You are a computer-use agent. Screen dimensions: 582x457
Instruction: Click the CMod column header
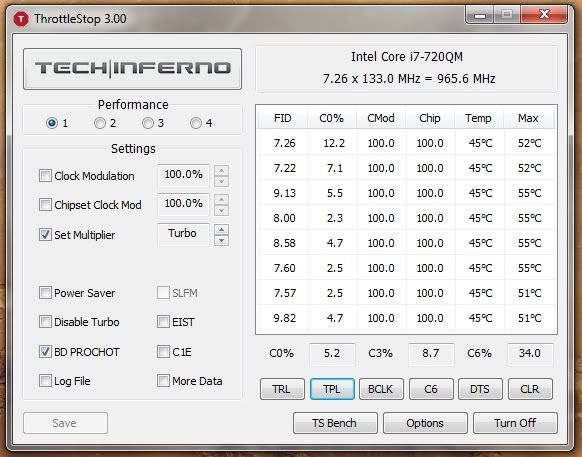[381, 118]
